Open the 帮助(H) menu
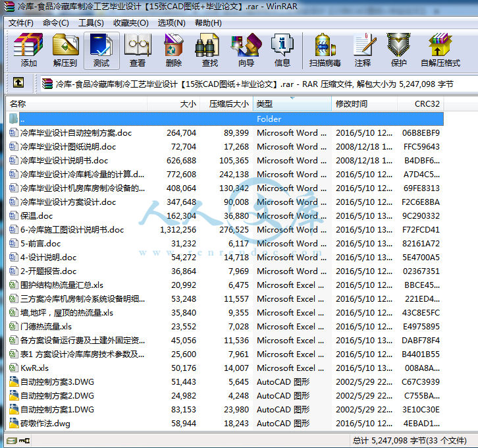 coord(208,23)
